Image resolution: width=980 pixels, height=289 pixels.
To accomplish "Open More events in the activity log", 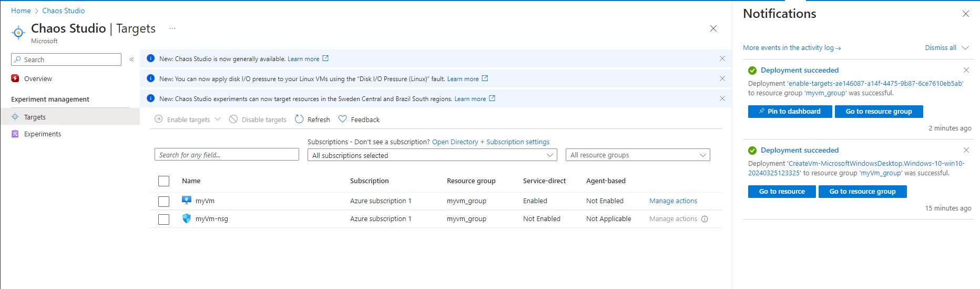I will click(x=791, y=48).
